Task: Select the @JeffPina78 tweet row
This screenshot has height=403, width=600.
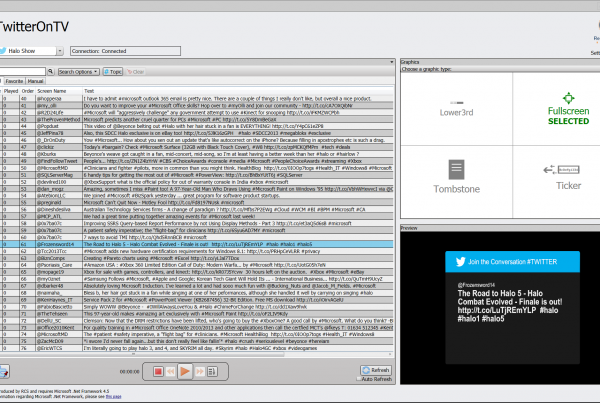Action: pos(197,133)
